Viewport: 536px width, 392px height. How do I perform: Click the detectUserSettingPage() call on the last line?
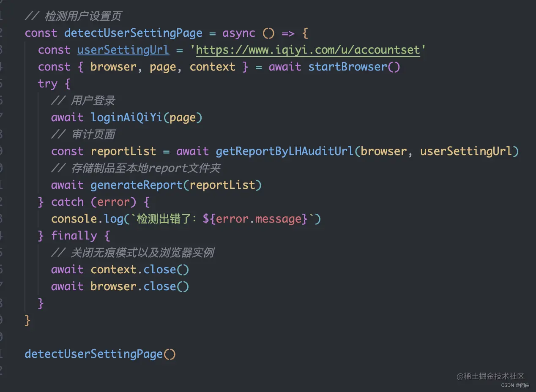pyautogui.click(x=100, y=354)
